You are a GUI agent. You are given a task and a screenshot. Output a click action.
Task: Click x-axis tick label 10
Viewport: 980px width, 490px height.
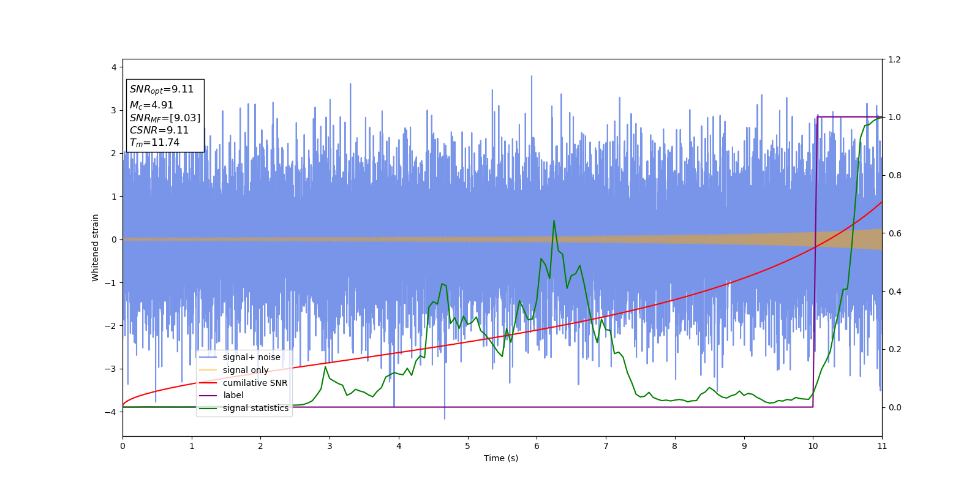813,446
